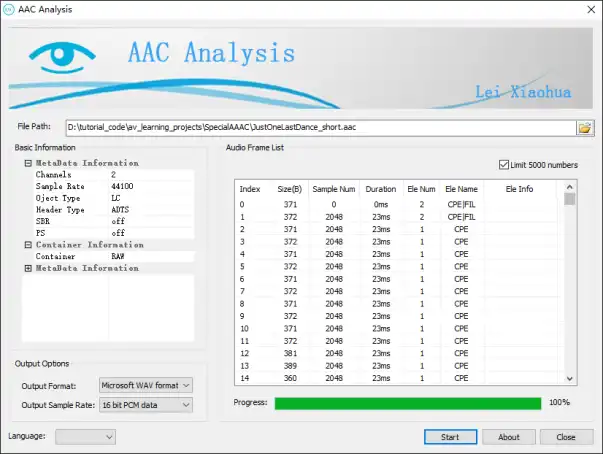This screenshot has width=603, height=454.
Task: Click the 100% progress label
Action: click(x=560, y=402)
